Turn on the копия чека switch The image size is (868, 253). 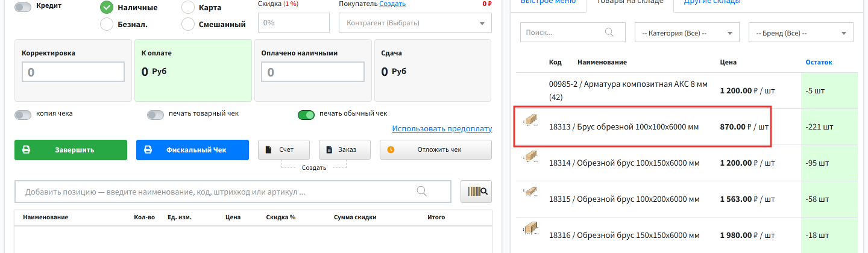[x=23, y=114]
